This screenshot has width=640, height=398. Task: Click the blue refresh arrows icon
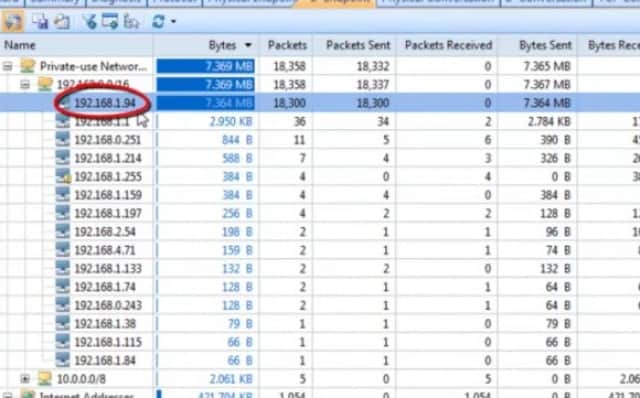coord(158,21)
